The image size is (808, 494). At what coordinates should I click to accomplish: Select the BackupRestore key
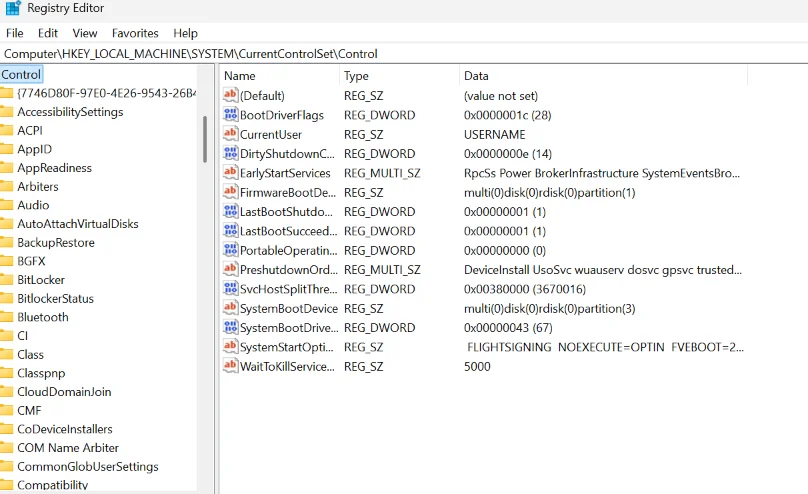56,243
